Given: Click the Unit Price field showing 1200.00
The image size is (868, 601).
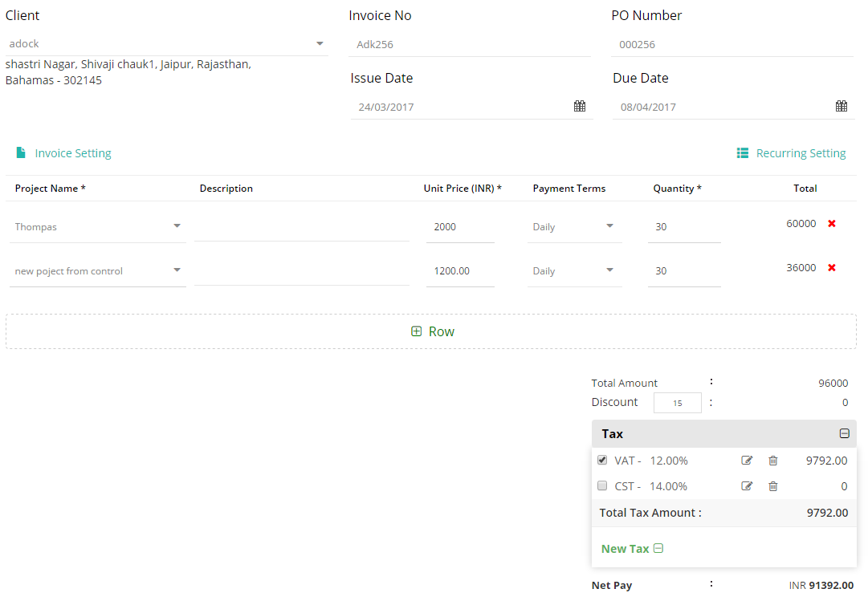Looking at the screenshot, I should coord(460,271).
